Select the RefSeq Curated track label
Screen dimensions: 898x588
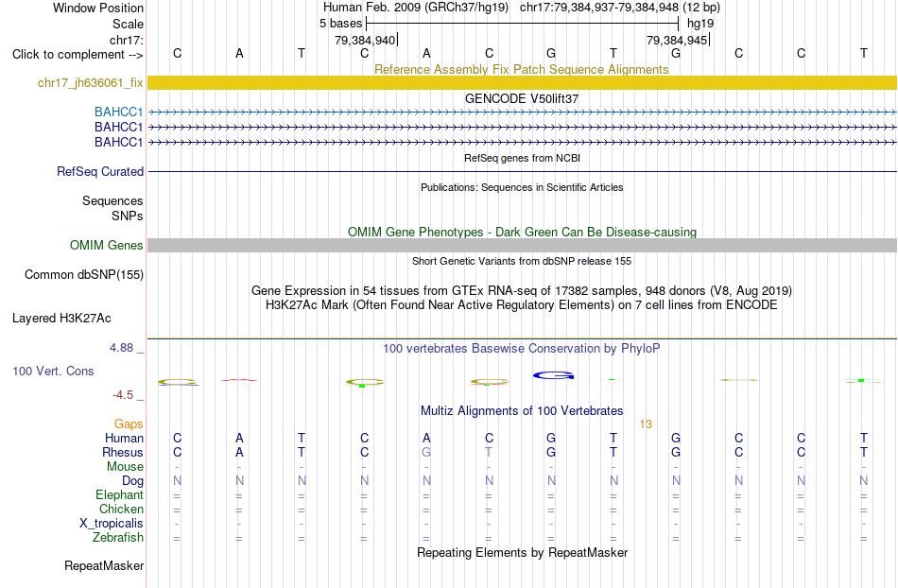pyautogui.click(x=100, y=172)
